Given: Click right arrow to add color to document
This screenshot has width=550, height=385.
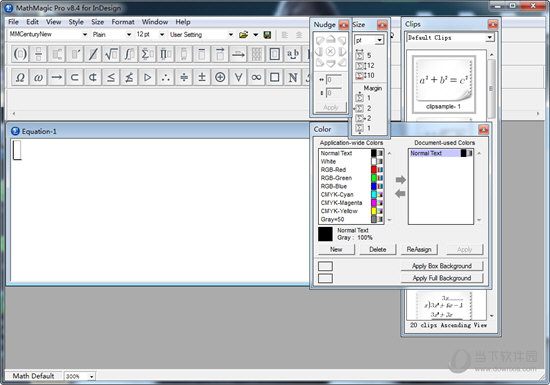Looking at the screenshot, I should 401,180.
